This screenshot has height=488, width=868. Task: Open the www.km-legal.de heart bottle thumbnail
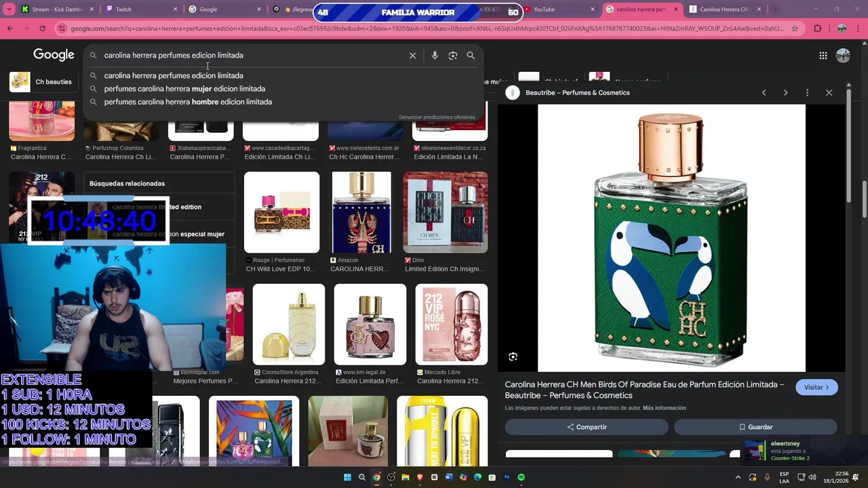[x=370, y=324]
